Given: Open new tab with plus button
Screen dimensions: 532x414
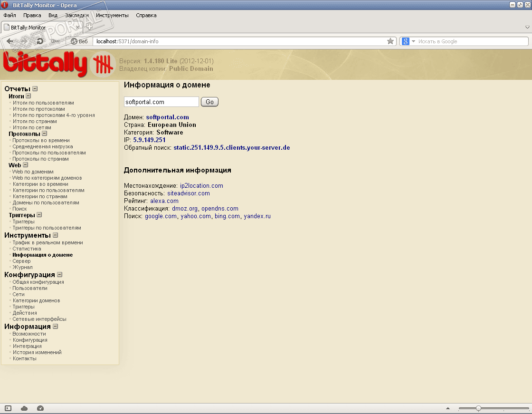Looking at the screenshot, I should tap(89, 27).
